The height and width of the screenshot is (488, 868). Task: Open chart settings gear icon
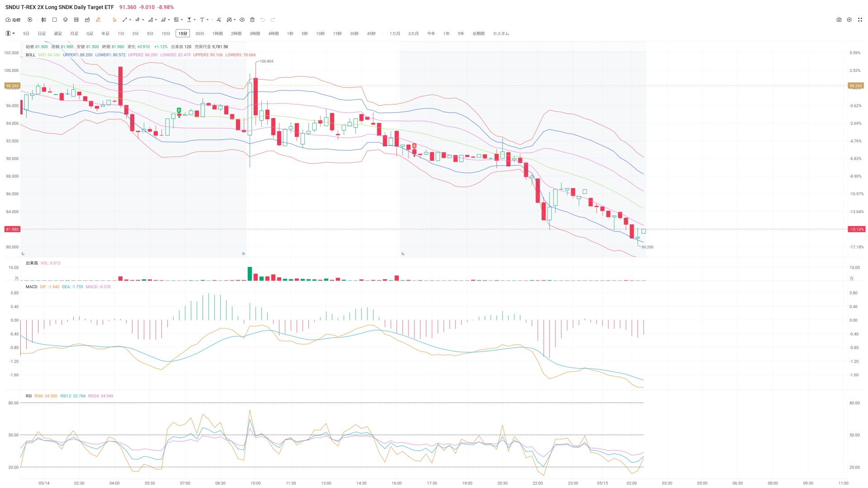[849, 20]
